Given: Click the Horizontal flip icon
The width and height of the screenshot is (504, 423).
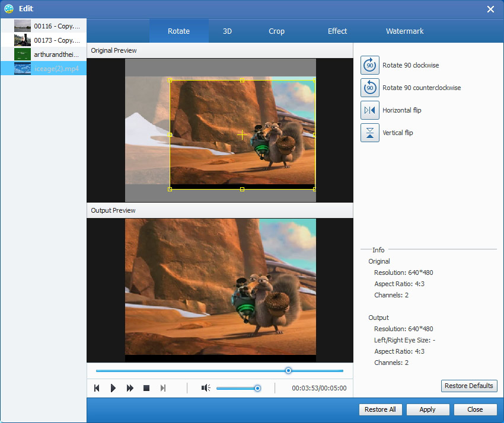Looking at the screenshot, I should (x=369, y=110).
